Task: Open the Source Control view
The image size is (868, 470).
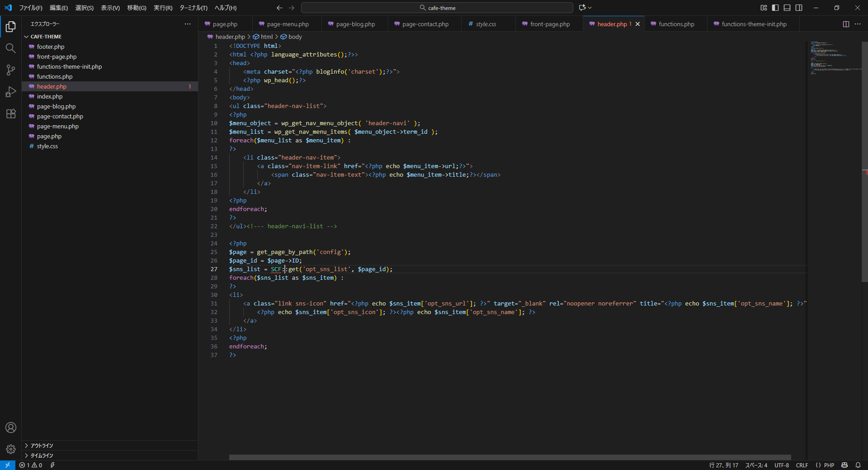Action: (10, 70)
